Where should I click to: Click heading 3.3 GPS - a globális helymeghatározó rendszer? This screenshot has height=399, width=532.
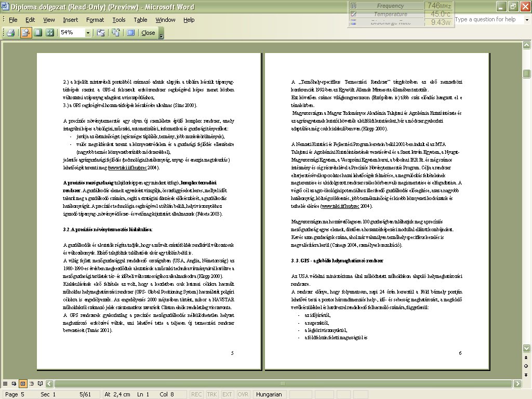[x=337, y=261]
